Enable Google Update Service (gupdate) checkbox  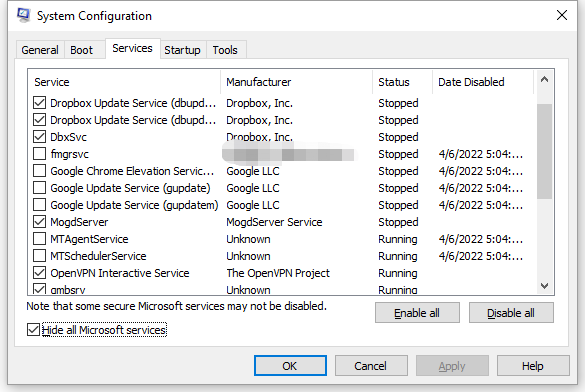click(x=40, y=188)
